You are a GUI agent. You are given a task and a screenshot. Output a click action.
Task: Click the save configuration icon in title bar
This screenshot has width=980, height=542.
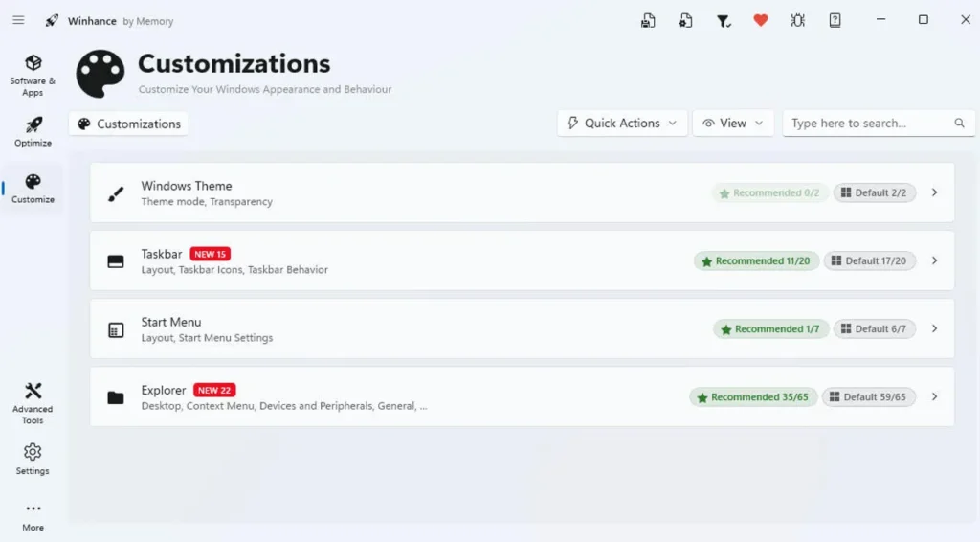pos(648,21)
